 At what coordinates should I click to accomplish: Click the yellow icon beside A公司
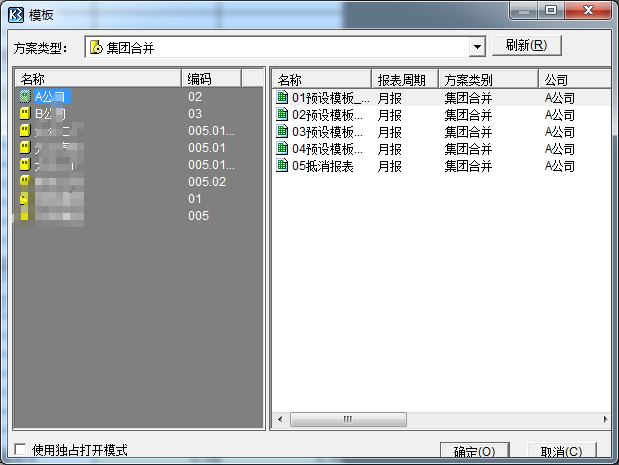tap(25, 98)
